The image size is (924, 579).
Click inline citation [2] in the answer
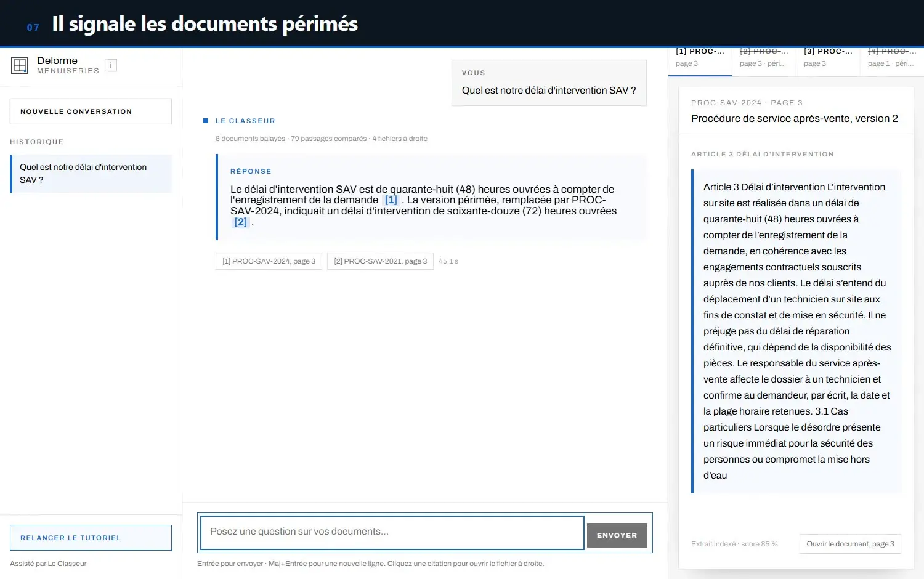click(241, 222)
